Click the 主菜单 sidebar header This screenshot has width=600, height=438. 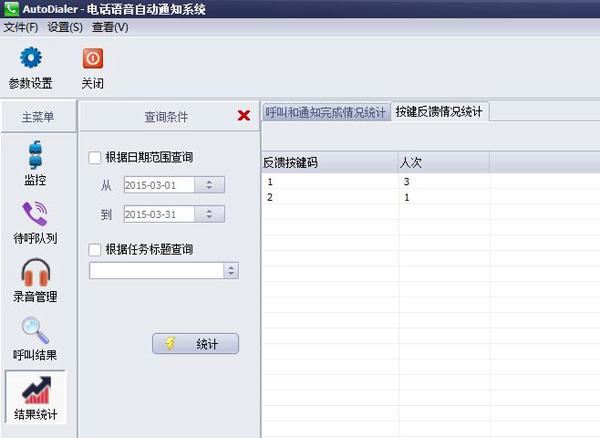click(x=38, y=116)
